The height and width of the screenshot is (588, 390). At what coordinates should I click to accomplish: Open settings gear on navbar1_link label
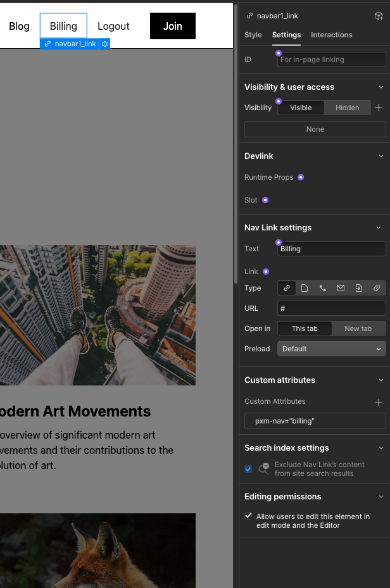105,44
